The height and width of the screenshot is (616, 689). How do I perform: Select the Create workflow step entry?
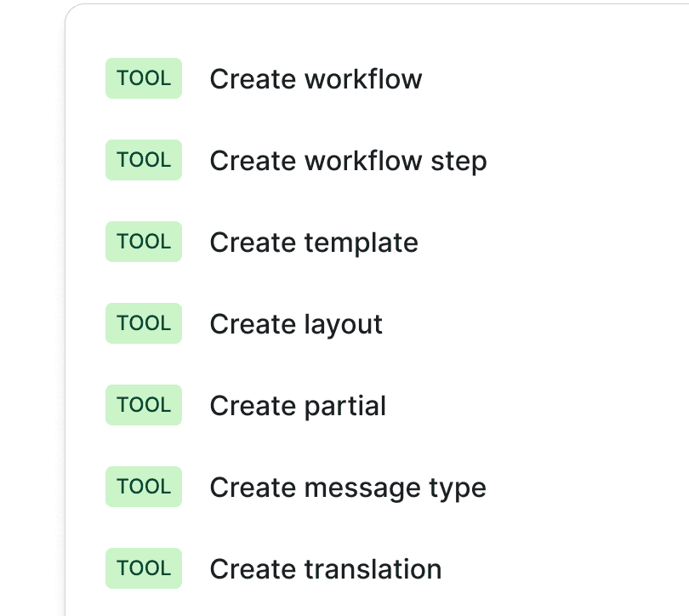pos(348,160)
